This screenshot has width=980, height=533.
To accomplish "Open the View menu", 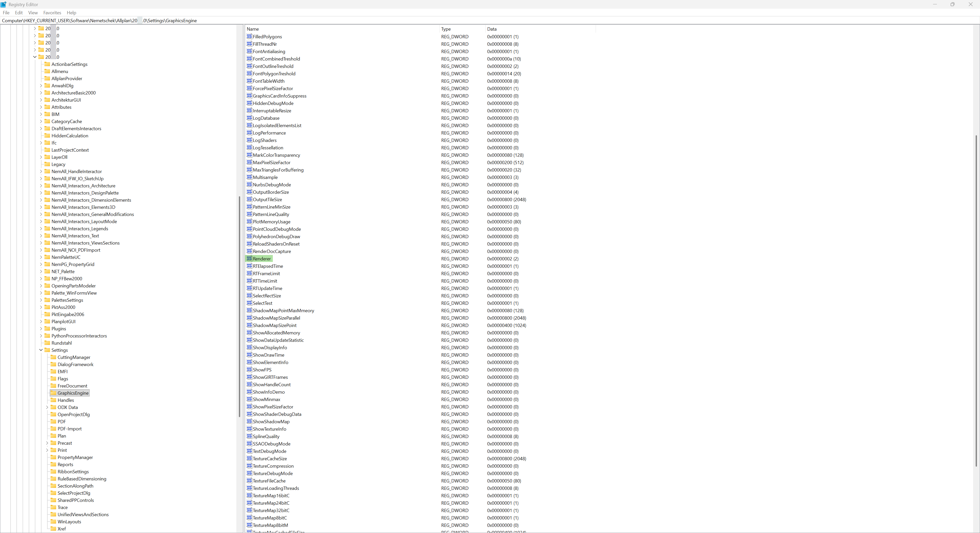I will coord(33,13).
